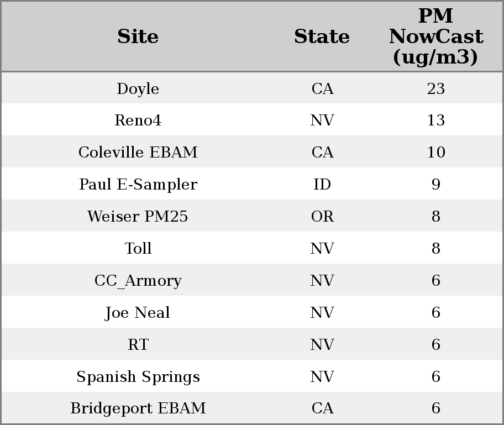Viewport: 504px width, 425px height.
Task: Click the Toll site name
Action: (138, 249)
